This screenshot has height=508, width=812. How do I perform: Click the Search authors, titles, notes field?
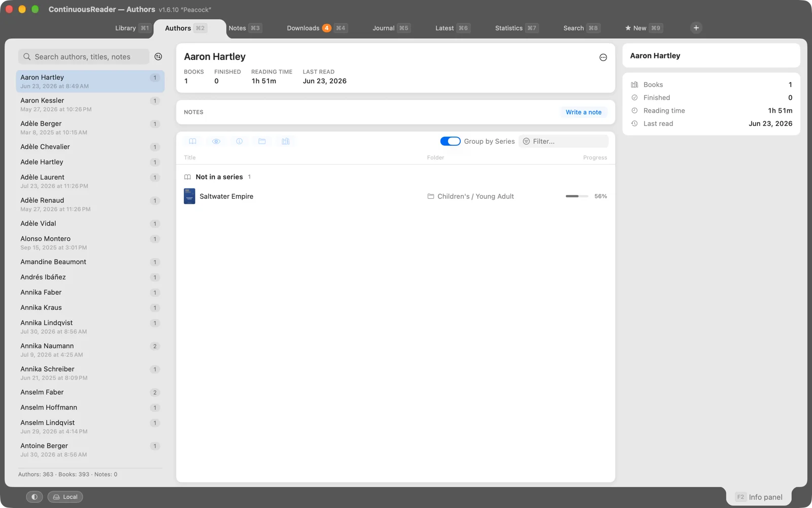point(84,57)
